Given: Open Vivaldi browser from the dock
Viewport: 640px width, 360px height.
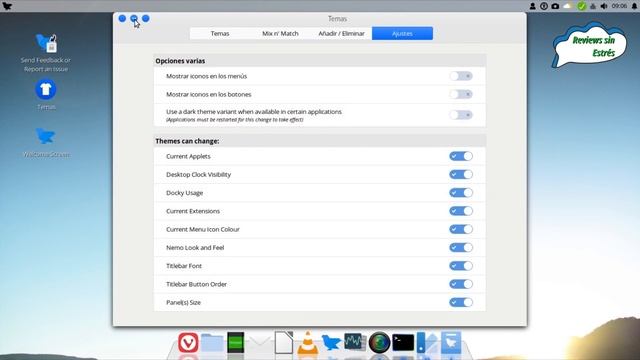Looking at the screenshot, I should coord(188,342).
